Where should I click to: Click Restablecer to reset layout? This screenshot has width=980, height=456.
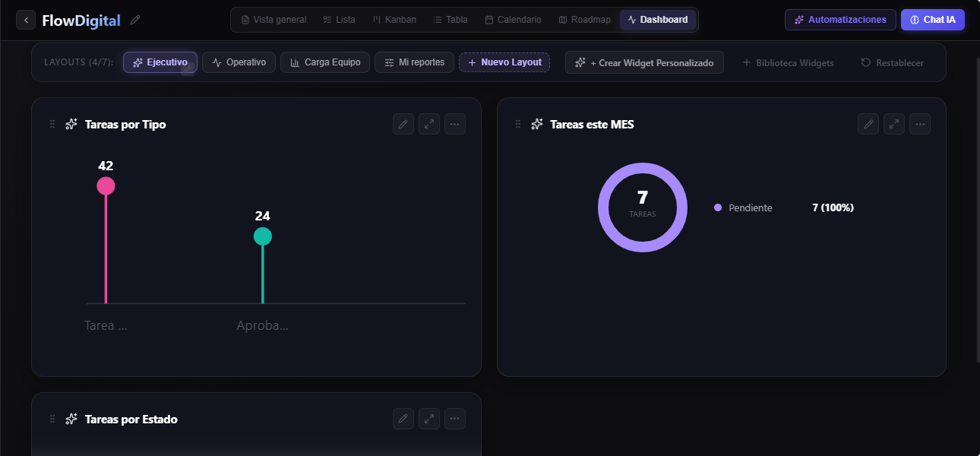[x=893, y=62]
